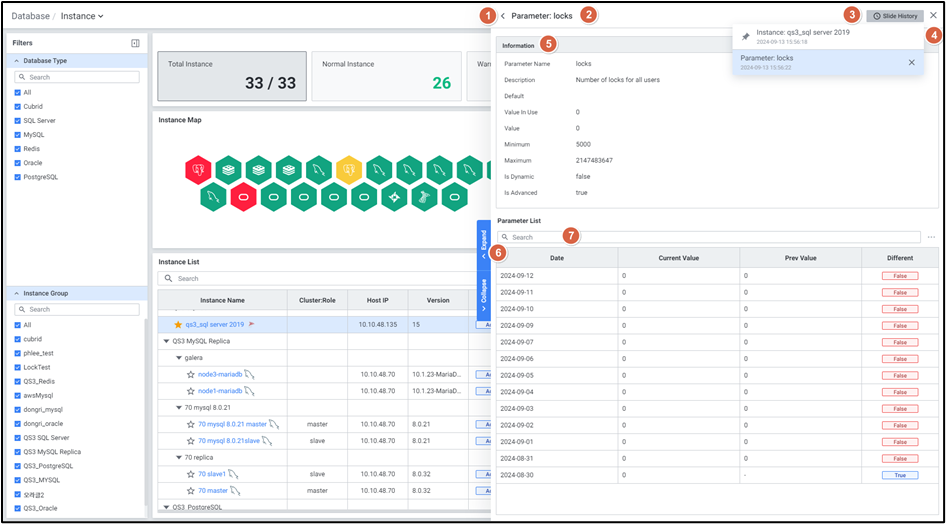
Task: Open the three-dot menu beside Parameter List search
Action: coord(931,237)
